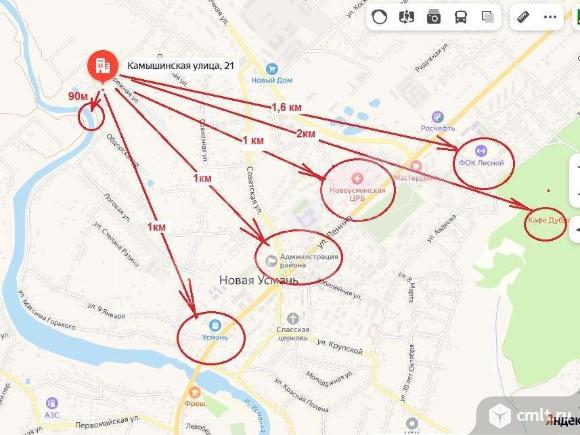Viewport: 580px width, 435px height.
Task: Open the Новый Дом shop marker
Action: click(x=272, y=69)
